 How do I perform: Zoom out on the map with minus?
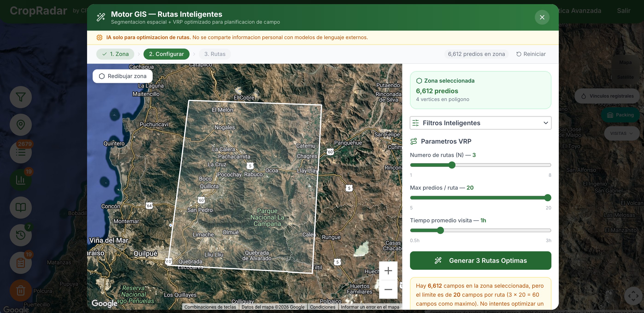pos(388,290)
